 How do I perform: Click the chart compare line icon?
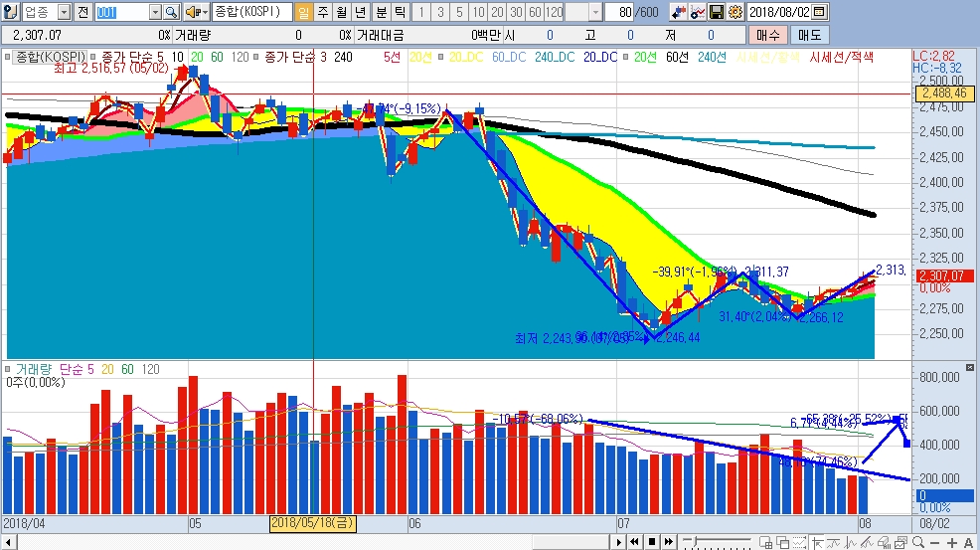coord(697,12)
